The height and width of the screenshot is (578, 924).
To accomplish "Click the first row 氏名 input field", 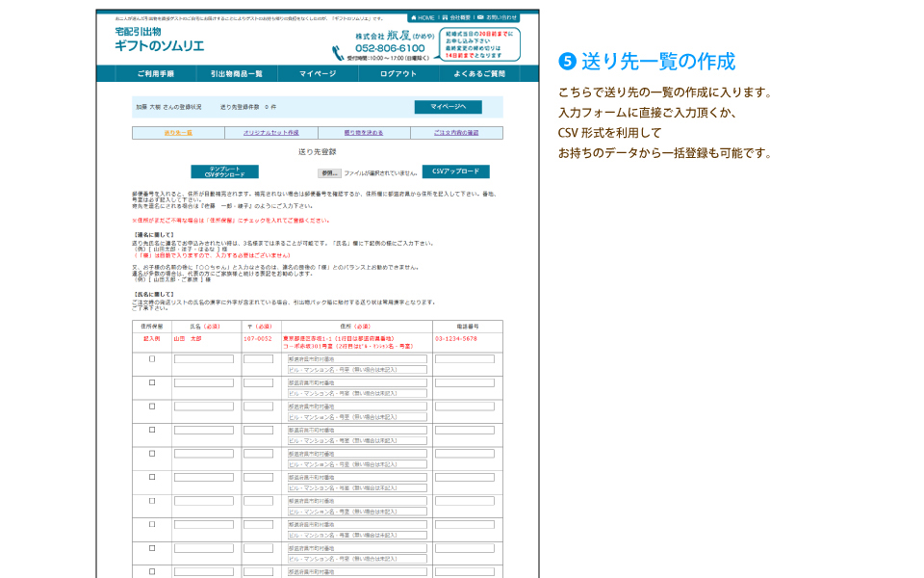I will pyautogui.click(x=203, y=359).
